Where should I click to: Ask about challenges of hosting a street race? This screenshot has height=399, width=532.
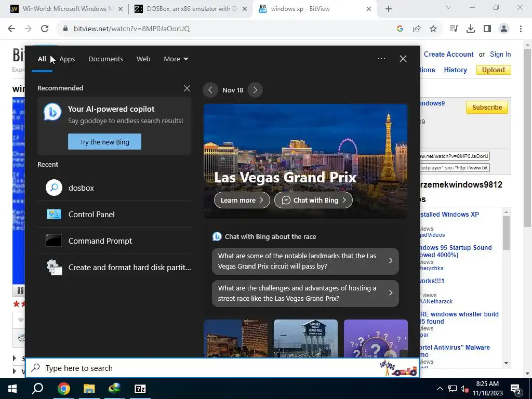point(305,293)
